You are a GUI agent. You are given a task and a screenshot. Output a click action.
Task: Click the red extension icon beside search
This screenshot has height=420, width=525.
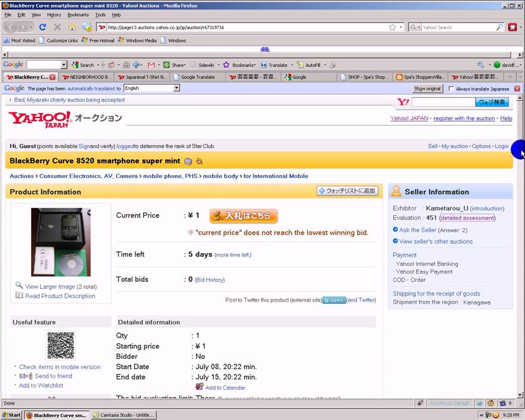pos(512,27)
